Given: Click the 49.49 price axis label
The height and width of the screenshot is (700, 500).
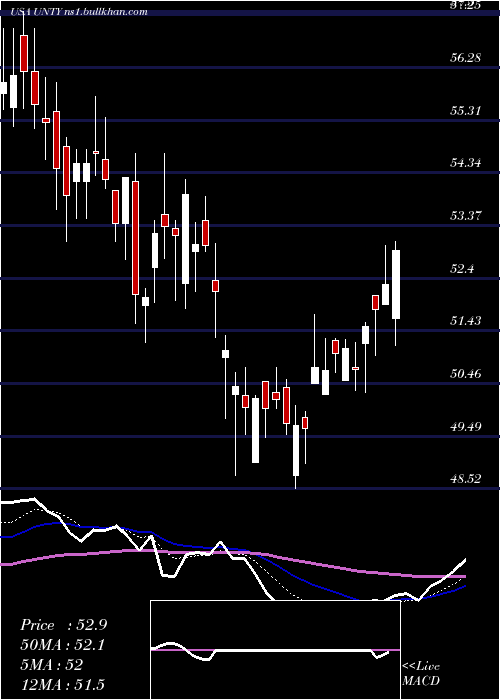Looking at the screenshot, I should (465, 427).
